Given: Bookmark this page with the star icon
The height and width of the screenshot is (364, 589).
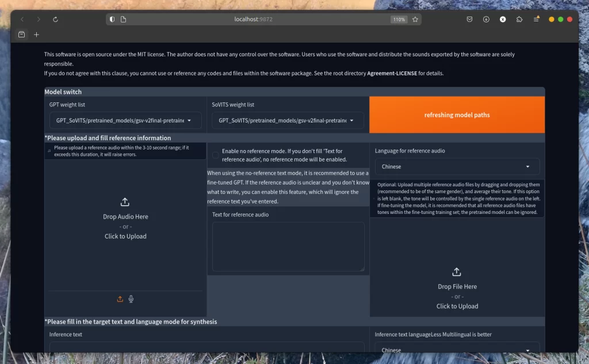Looking at the screenshot, I should pyautogui.click(x=415, y=20).
